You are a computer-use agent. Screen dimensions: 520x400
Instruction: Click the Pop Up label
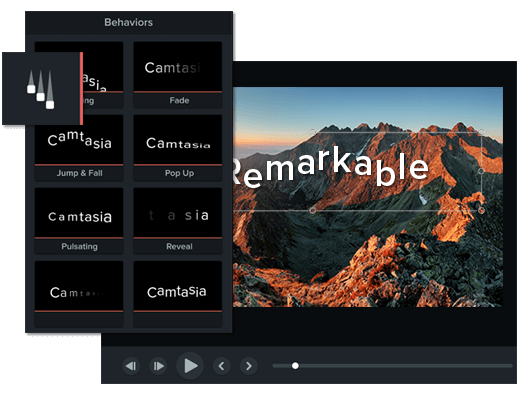click(179, 173)
